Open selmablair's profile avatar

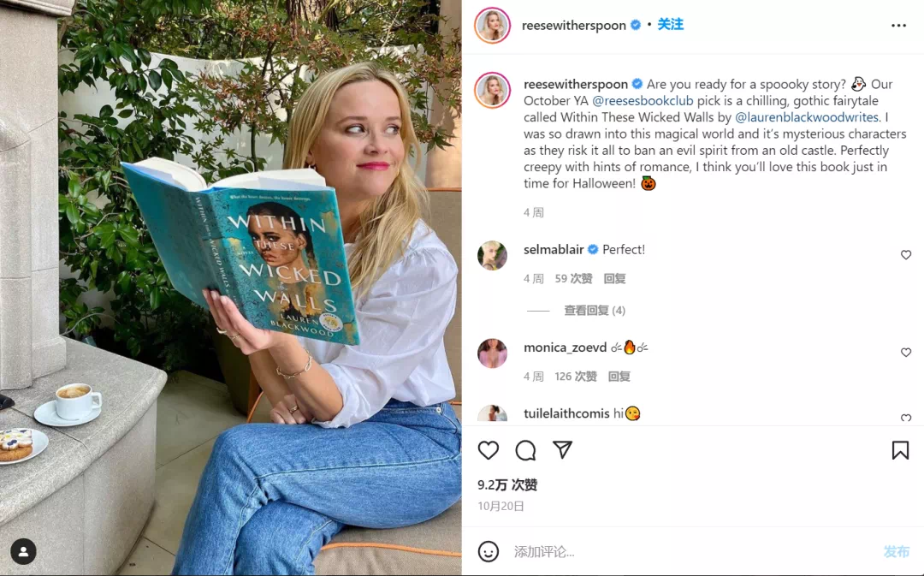point(492,255)
